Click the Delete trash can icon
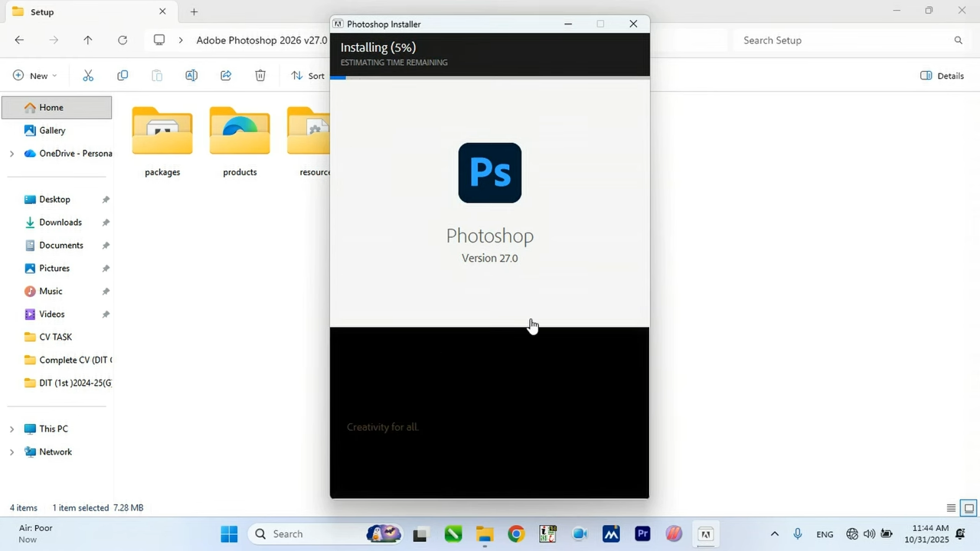The image size is (980, 551). pyautogui.click(x=260, y=76)
